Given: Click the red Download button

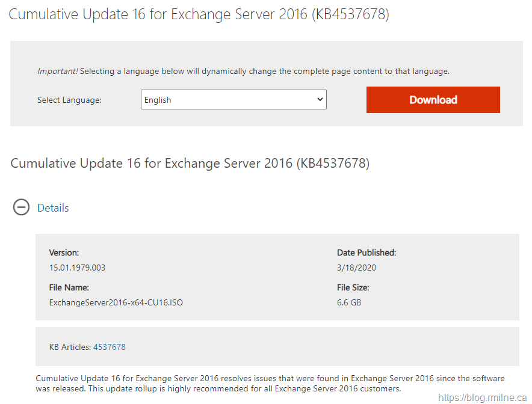Looking at the screenshot, I should 433,100.
